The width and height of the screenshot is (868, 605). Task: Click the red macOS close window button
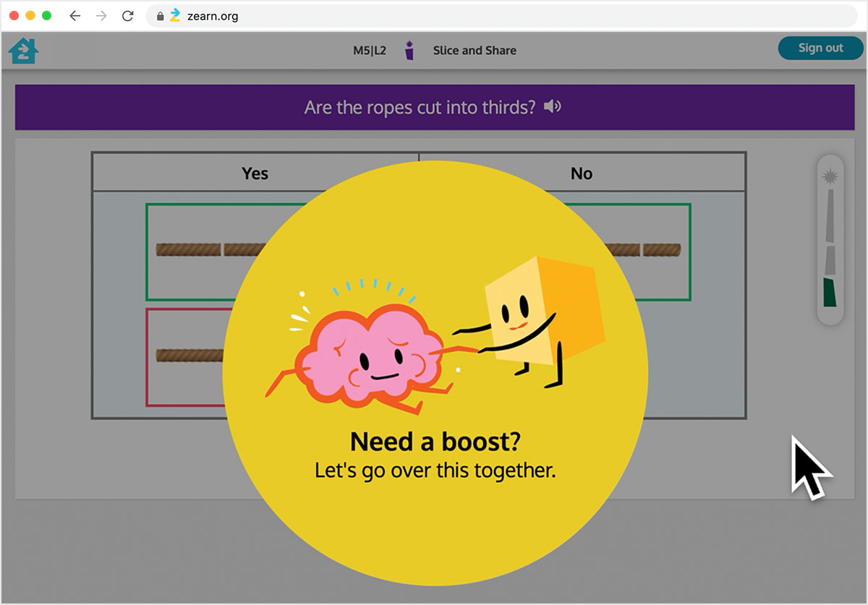tap(14, 16)
